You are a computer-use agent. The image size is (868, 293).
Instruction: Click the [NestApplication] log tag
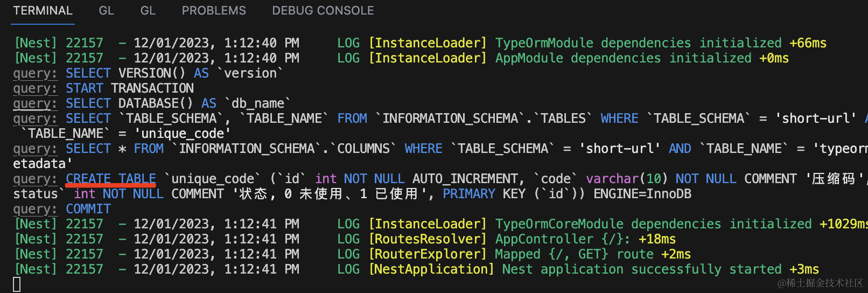click(431, 269)
